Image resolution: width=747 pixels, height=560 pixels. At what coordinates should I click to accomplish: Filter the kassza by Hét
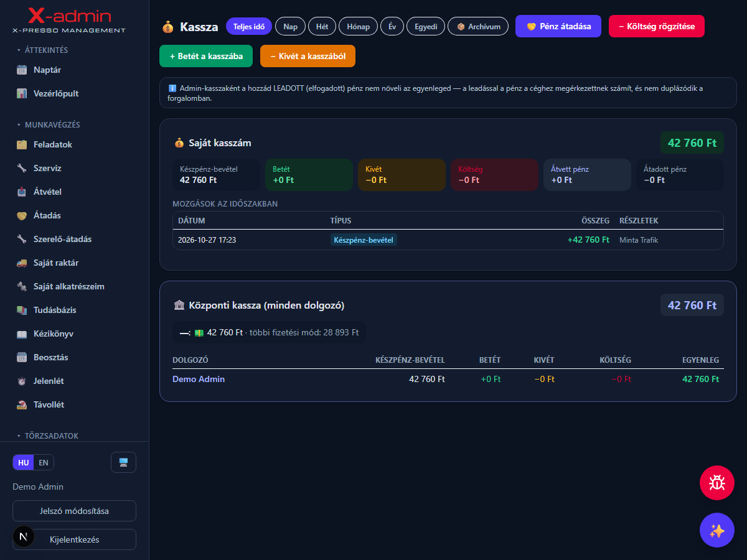click(x=322, y=27)
